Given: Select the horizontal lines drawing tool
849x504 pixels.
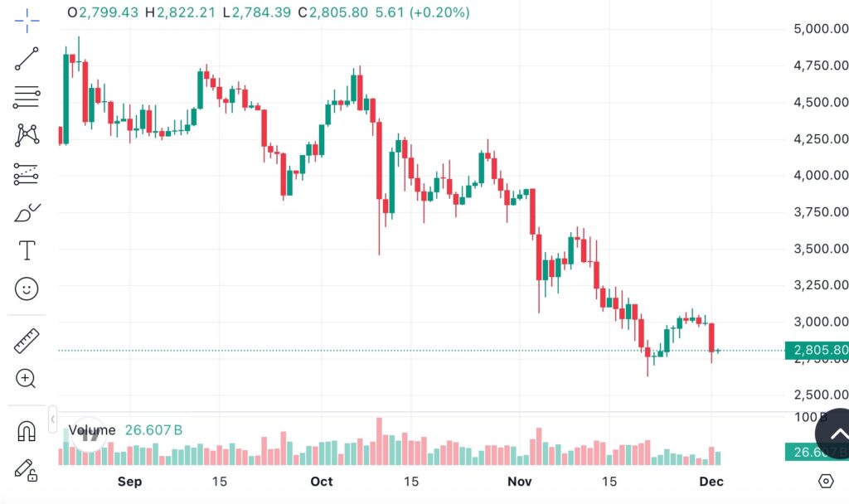Looking at the screenshot, I should (x=26, y=98).
